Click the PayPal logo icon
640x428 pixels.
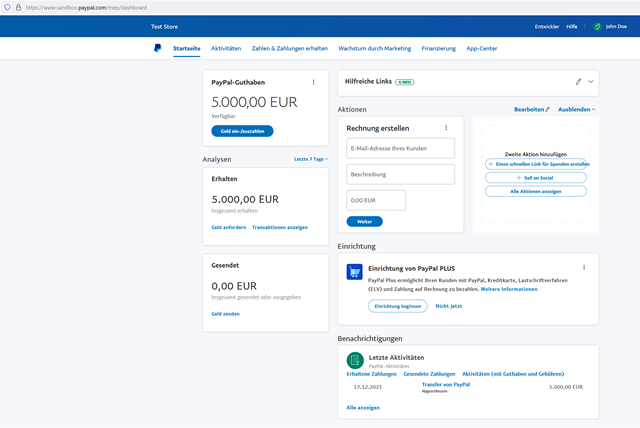[x=157, y=48]
